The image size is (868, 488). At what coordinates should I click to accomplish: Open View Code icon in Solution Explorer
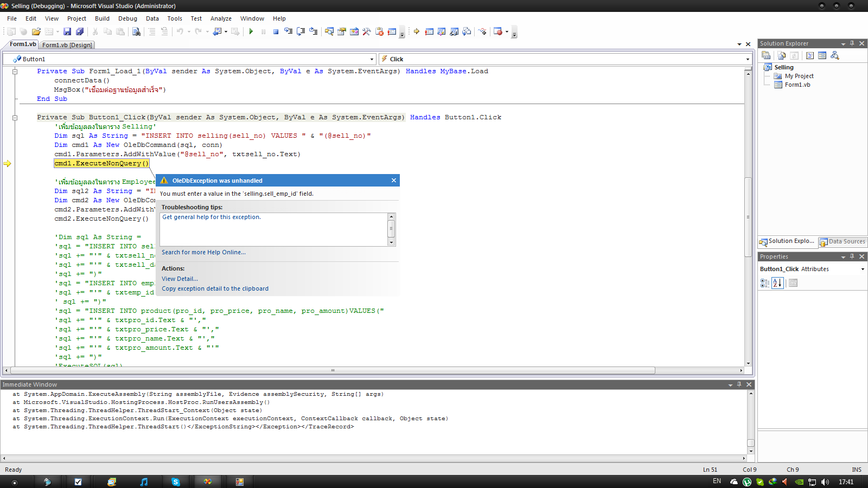[810, 55]
